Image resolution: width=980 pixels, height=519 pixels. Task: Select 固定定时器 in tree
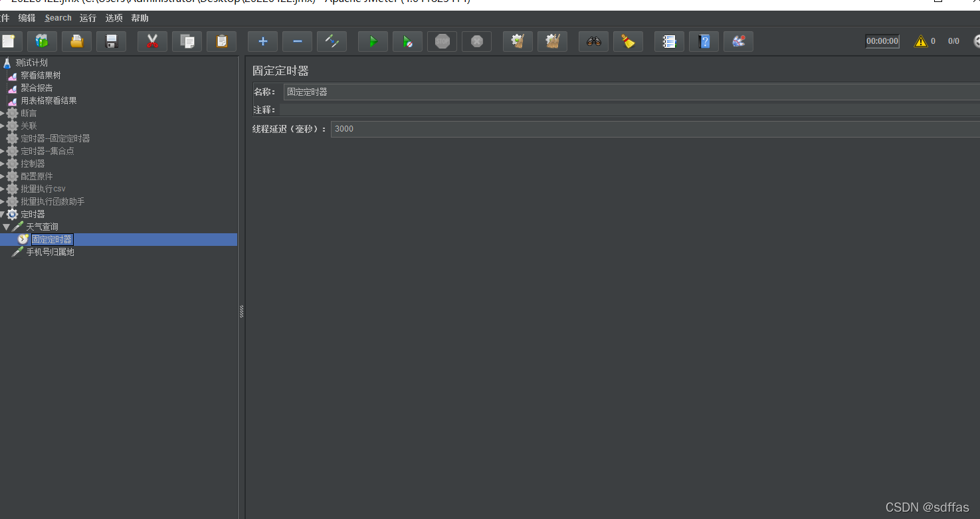point(52,239)
